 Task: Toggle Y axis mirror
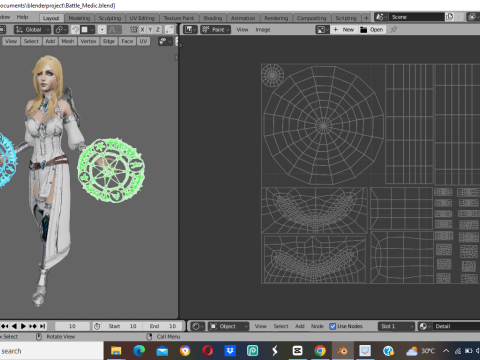(150, 30)
